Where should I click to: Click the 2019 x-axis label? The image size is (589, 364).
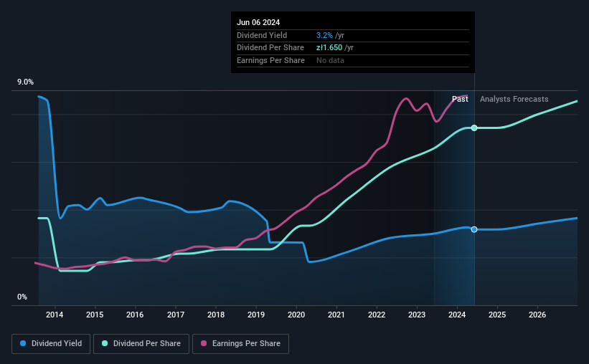tap(256, 315)
